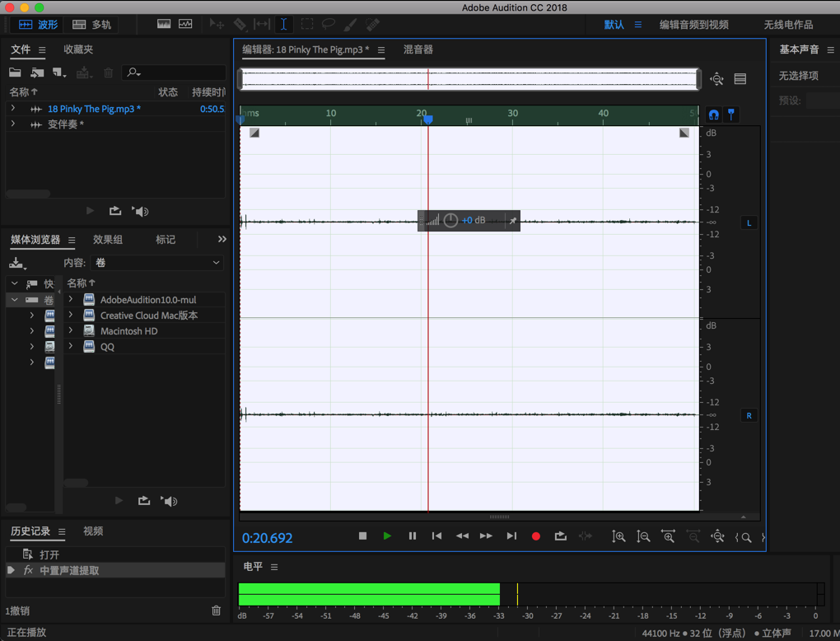Select 18 Pinky The Pig.mp3 in file list
Screen dimensions: 840x641
(x=94, y=109)
